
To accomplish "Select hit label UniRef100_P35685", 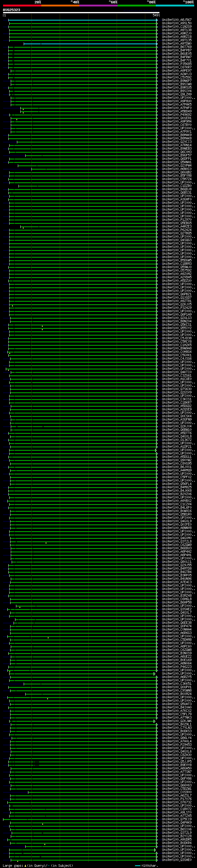I will click(177, 64).
